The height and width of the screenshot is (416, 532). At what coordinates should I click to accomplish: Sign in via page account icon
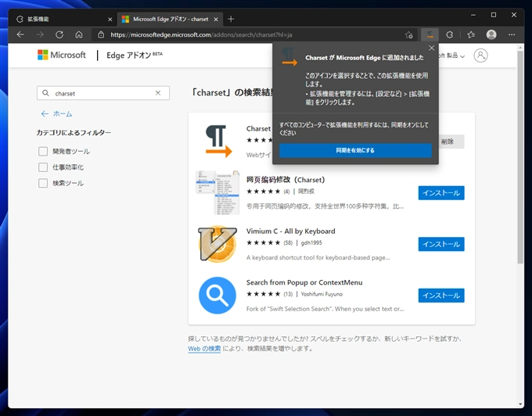tap(481, 56)
